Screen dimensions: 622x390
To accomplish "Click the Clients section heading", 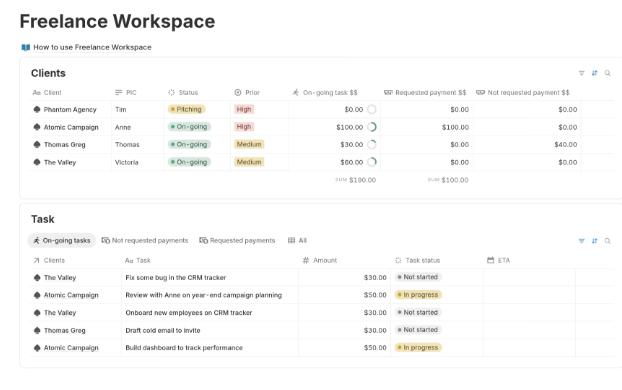I will pos(48,73).
